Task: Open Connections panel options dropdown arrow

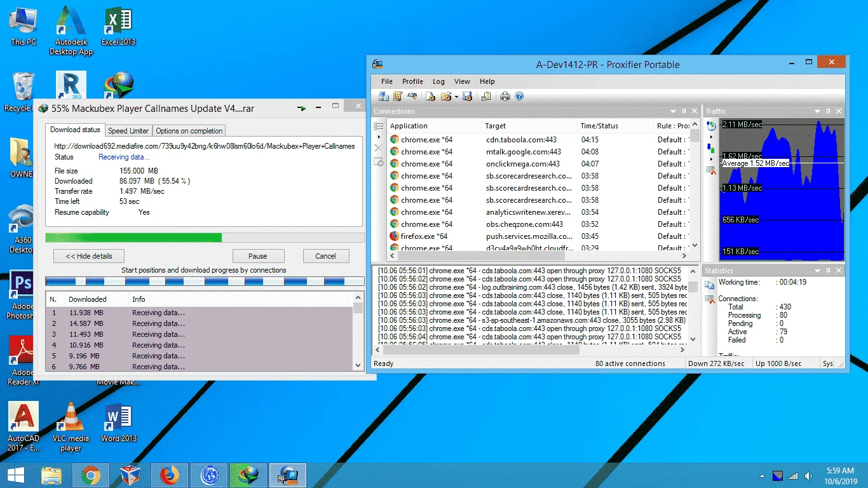Action: pos(673,111)
